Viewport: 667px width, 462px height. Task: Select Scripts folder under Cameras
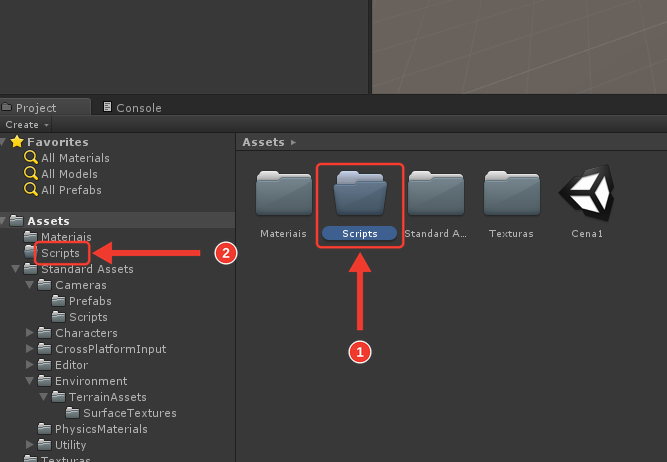click(88, 317)
